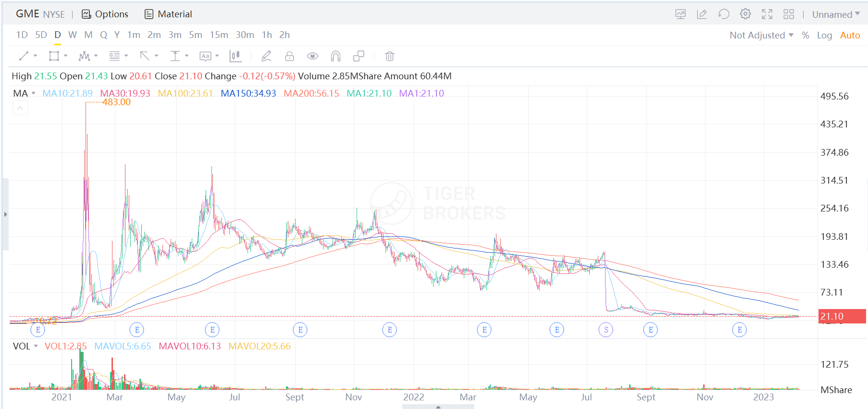Open chart settings gear icon
Image resolution: width=868 pixels, height=409 pixels.
(745, 14)
